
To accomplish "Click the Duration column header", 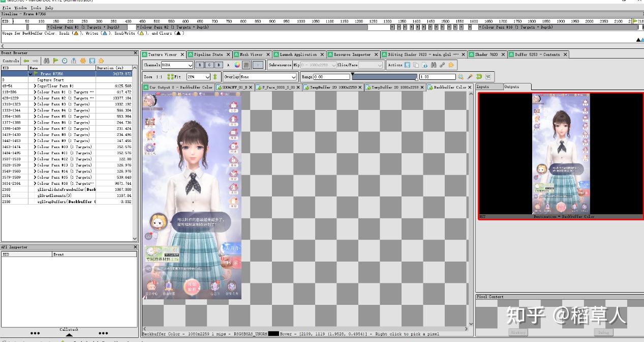I will click(x=114, y=68).
